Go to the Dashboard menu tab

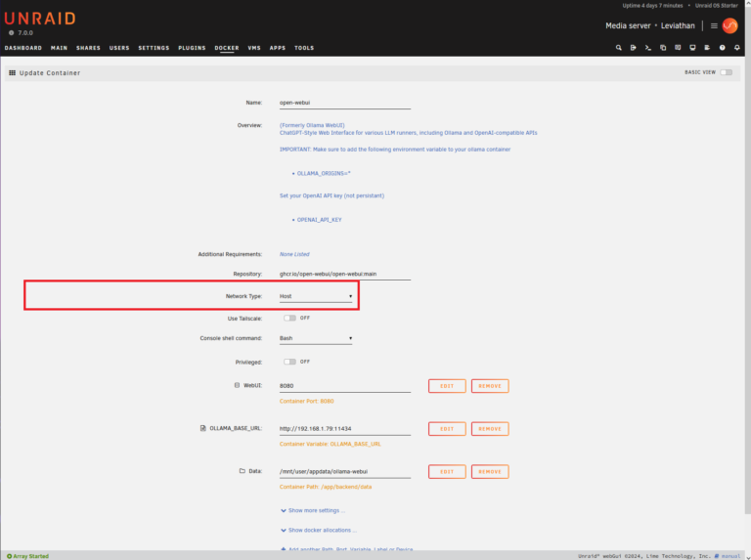tap(22, 48)
